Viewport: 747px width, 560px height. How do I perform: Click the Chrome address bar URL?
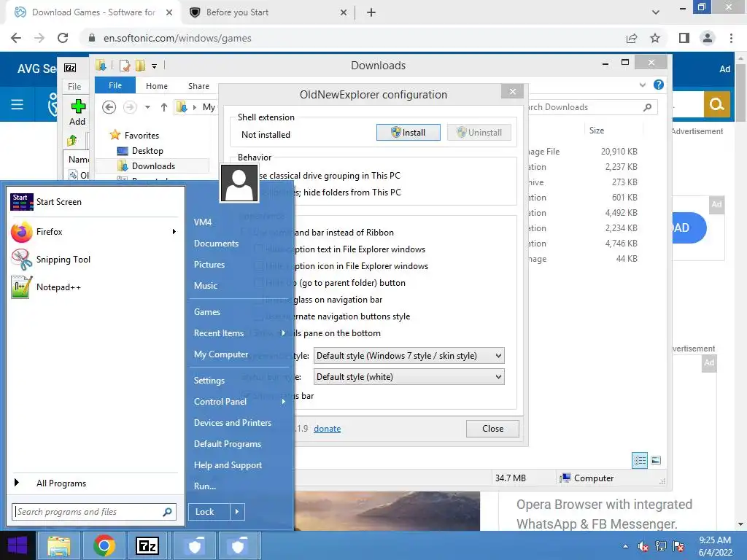coord(178,38)
